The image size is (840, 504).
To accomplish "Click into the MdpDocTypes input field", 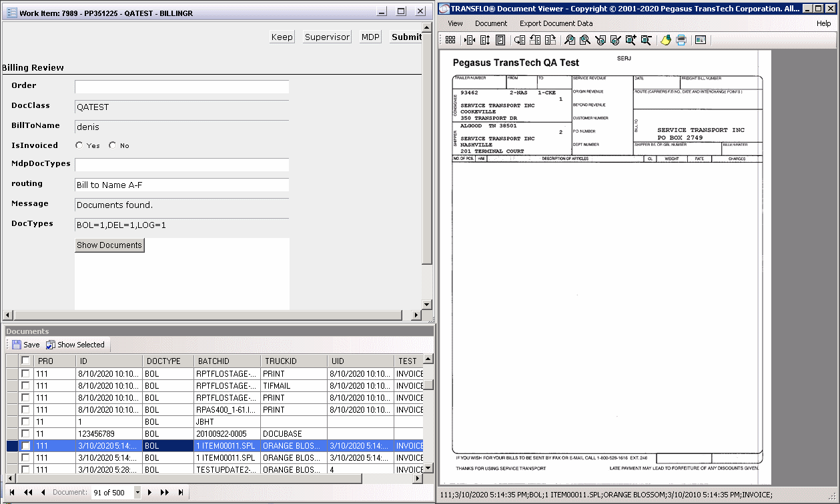I will [181, 165].
